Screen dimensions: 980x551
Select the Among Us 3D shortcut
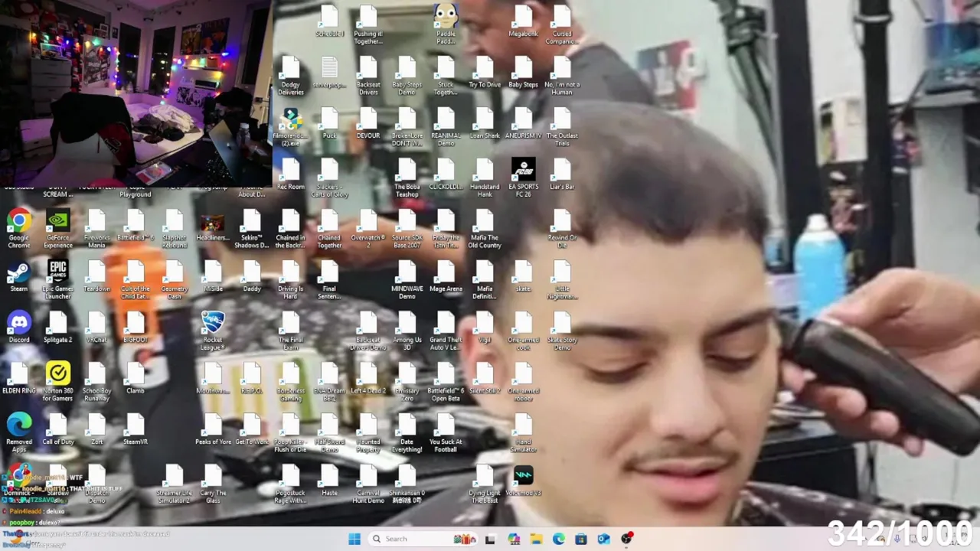407,331
